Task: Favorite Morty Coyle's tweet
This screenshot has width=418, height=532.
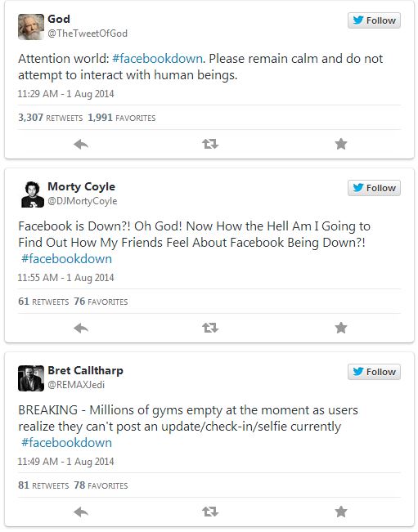Action: pyautogui.click(x=341, y=328)
